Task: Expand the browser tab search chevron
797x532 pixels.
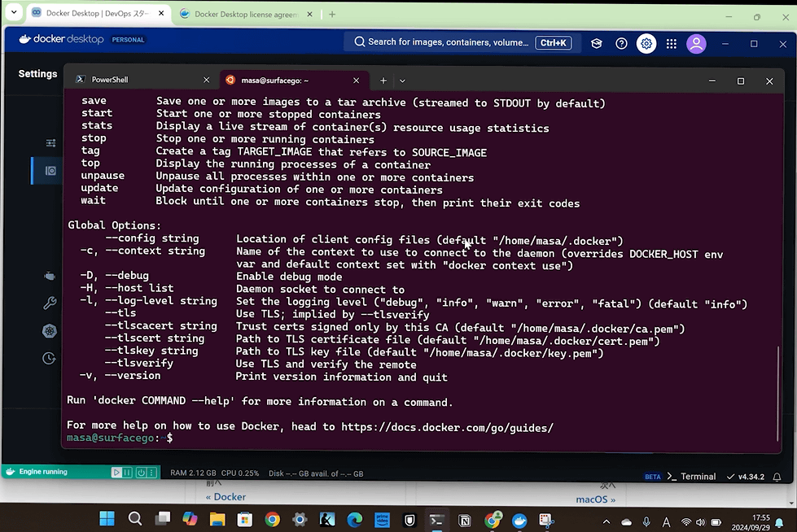Action: click(14, 11)
